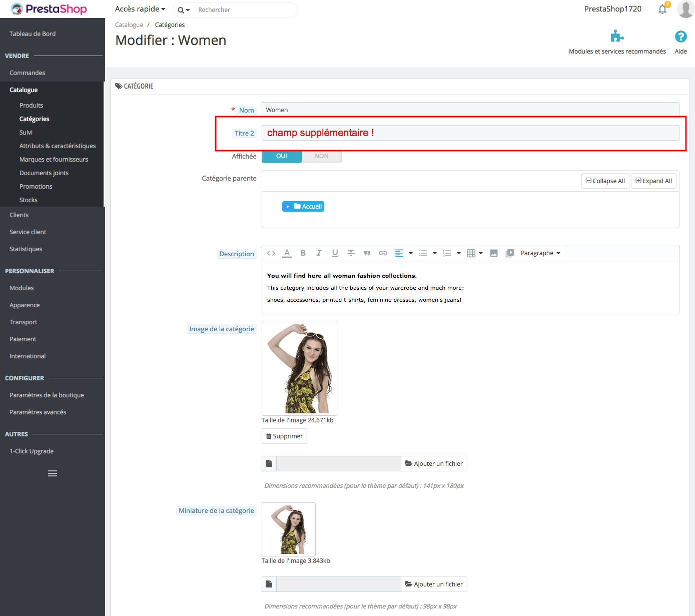
Task: Expand the Accès rapide dropdown
Action: point(140,9)
